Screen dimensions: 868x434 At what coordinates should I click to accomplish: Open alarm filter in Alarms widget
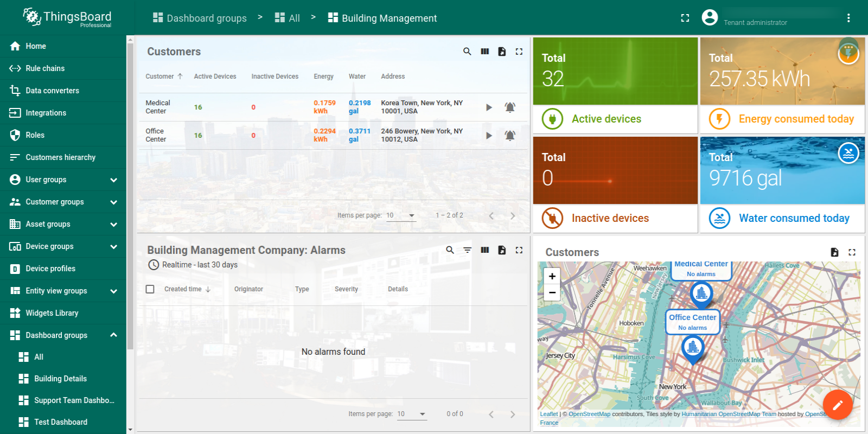[467, 250]
